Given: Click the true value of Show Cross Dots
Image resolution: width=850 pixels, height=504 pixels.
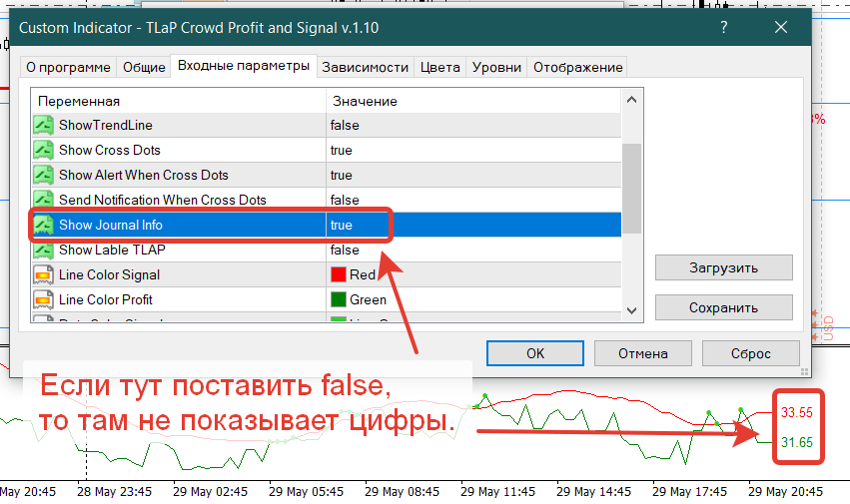Looking at the screenshot, I should coord(342,150).
